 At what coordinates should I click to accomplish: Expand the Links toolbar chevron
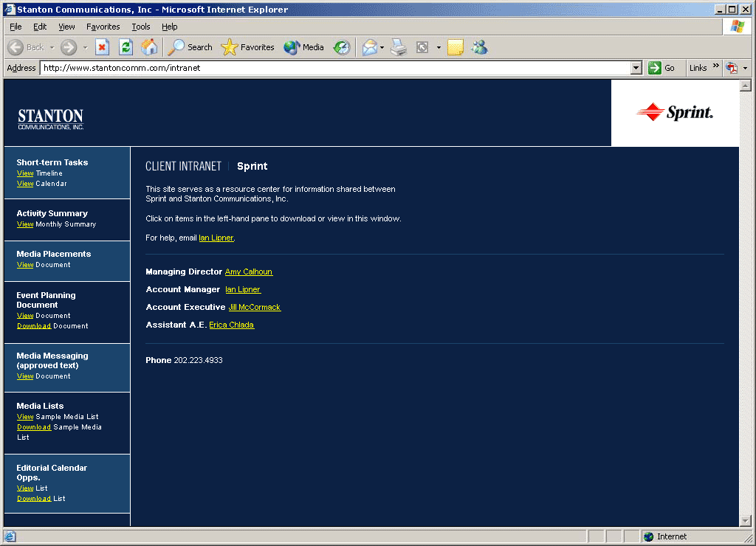[715, 66]
